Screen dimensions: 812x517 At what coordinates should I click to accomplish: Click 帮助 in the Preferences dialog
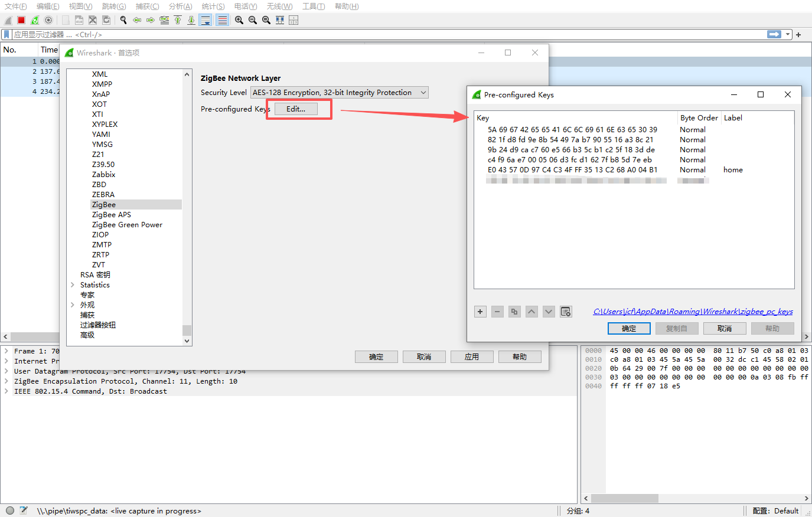(520, 357)
